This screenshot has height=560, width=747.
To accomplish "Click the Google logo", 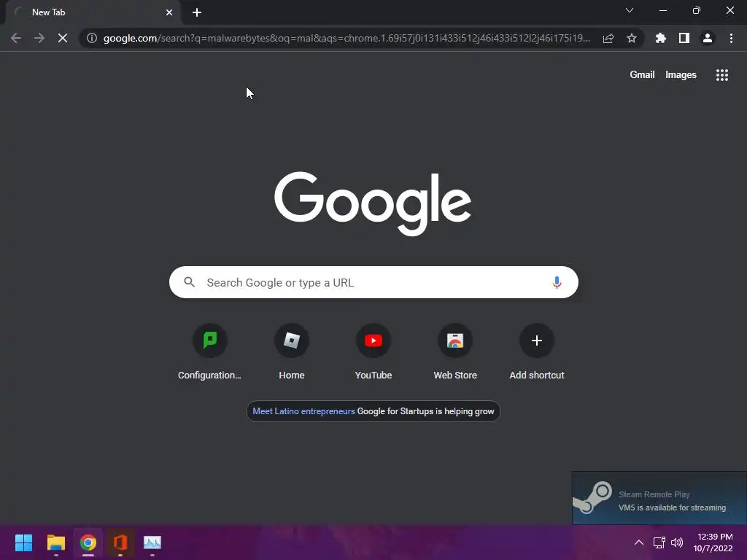I will point(373,203).
